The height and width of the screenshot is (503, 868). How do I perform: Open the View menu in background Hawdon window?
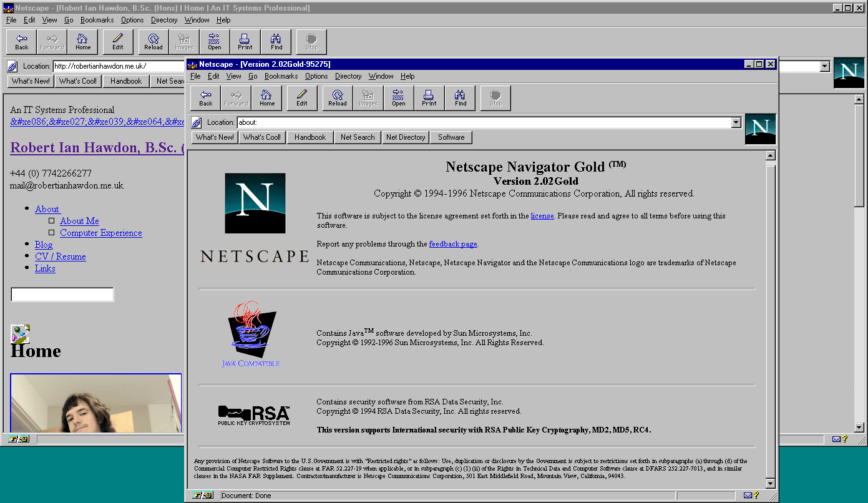point(50,20)
